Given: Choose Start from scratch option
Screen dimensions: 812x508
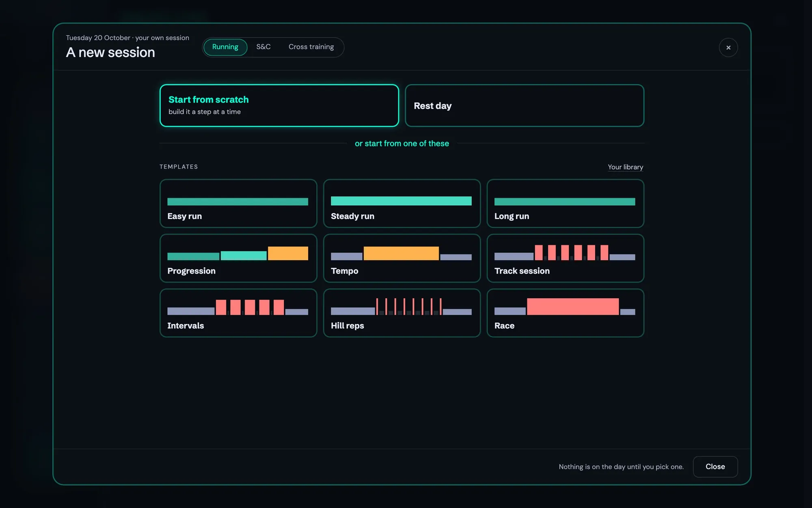Looking at the screenshot, I should [279, 106].
